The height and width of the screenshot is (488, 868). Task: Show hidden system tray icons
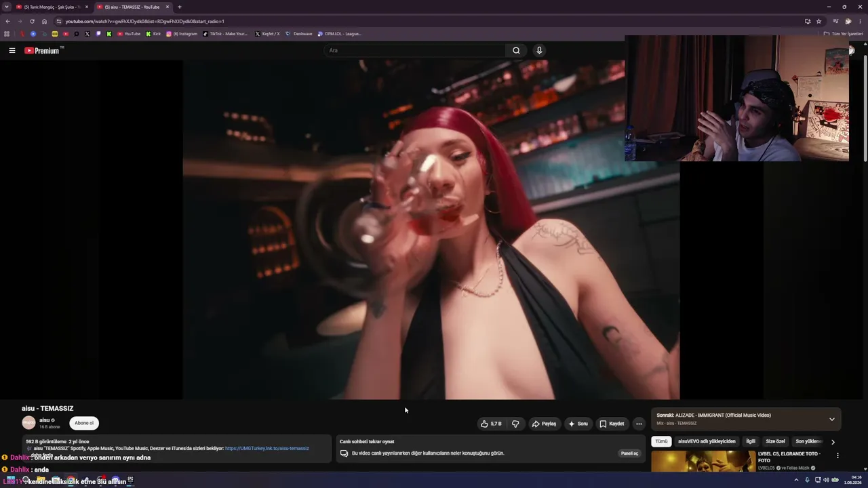796,481
